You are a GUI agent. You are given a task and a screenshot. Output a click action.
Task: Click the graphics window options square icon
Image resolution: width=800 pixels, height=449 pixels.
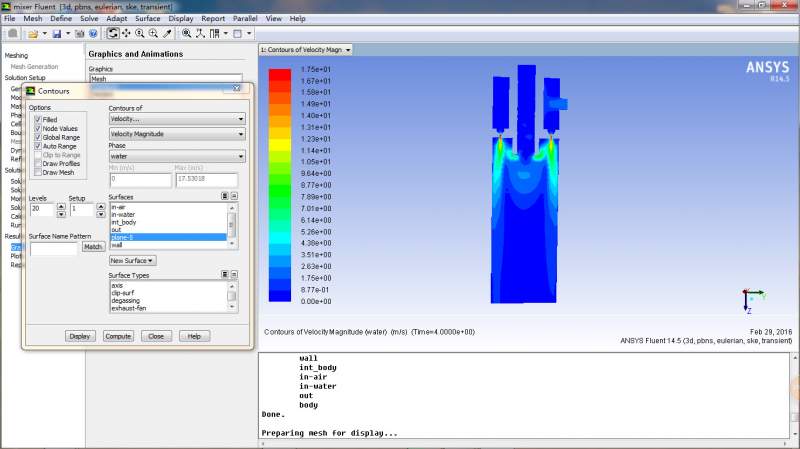tap(237, 34)
